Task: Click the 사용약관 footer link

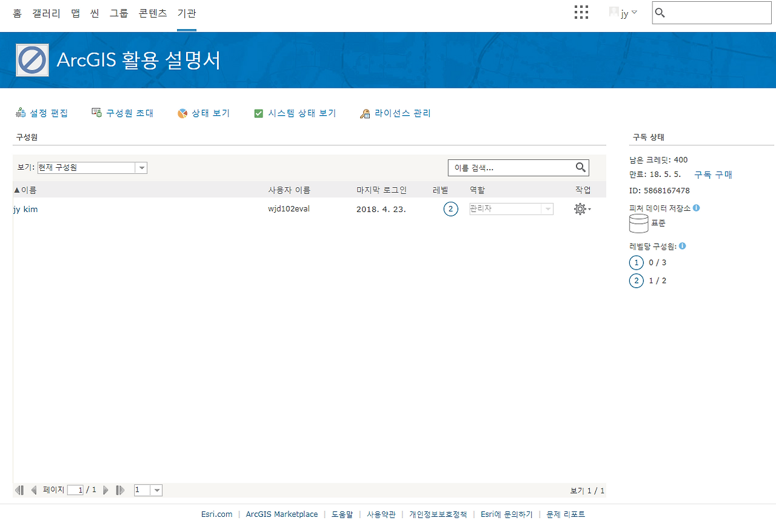Action: coord(381,514)
